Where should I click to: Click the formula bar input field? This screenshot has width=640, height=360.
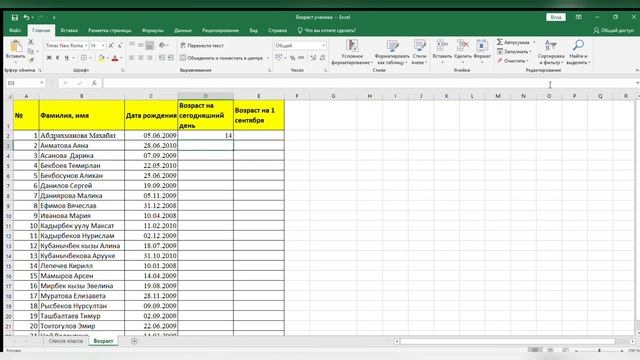click(367, 83)
